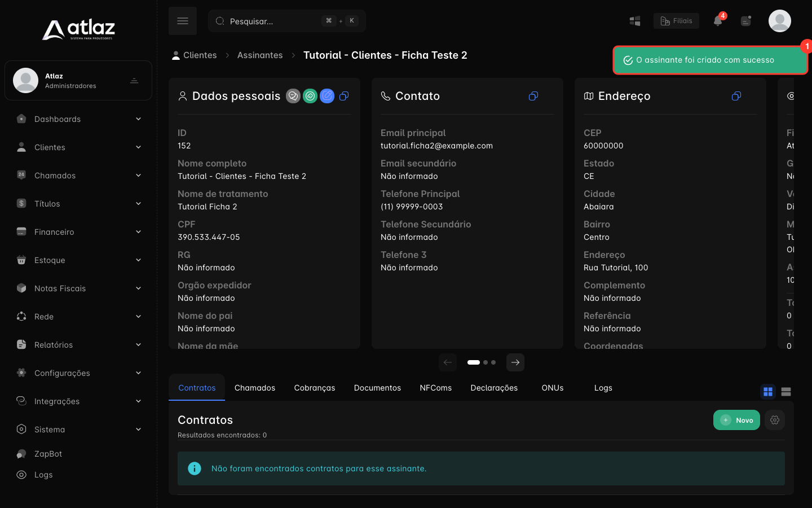
Task: Select the NFComs tab
Action: tap(436, 388)
